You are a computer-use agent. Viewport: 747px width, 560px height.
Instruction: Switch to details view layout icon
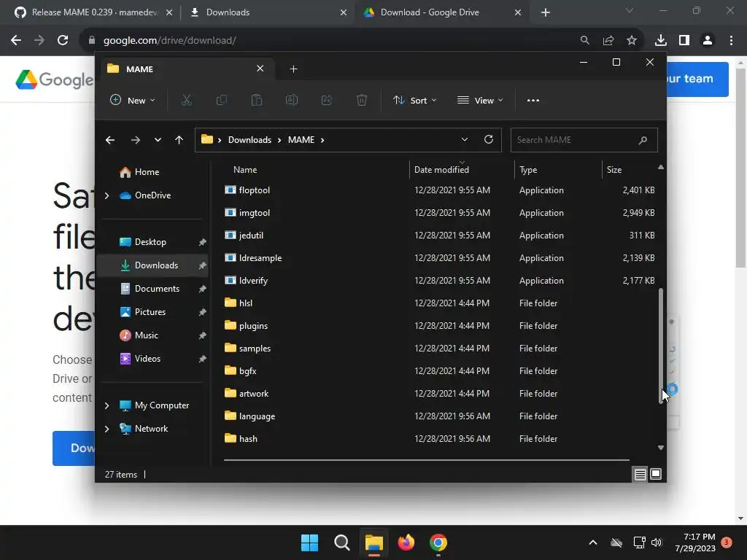point(640,474)
